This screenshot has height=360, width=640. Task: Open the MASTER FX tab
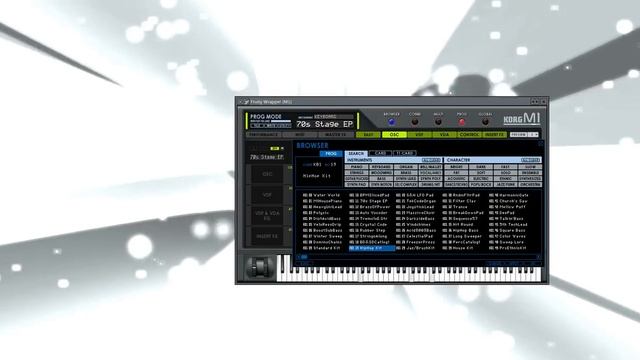(x=336, y=135)
